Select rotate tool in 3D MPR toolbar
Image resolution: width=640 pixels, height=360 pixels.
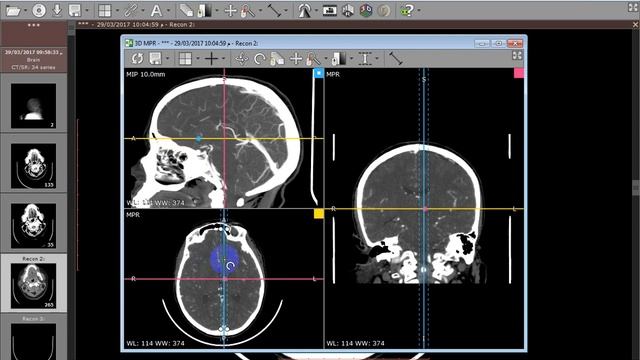(260, 59)
